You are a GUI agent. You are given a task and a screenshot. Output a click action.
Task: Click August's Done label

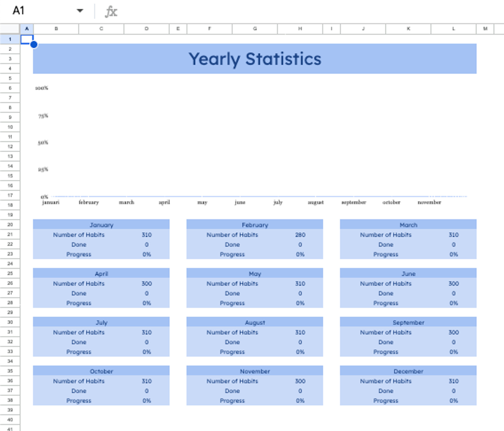(x=232, y=342)
